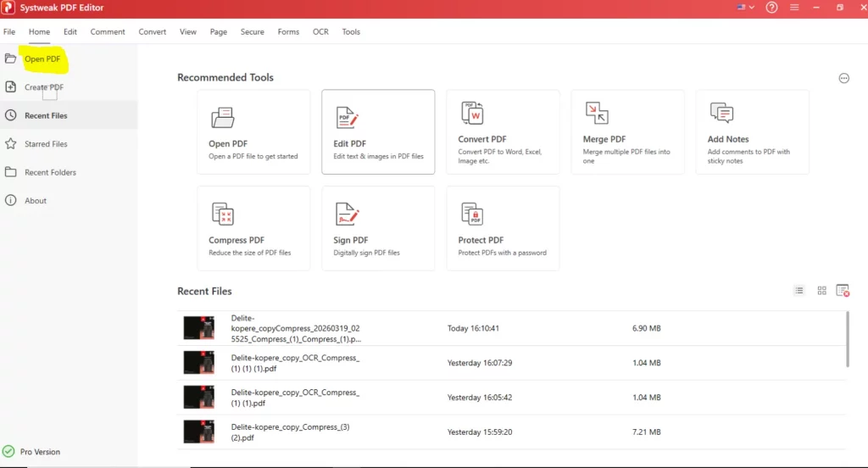This screenshot has width=868, height=468.
Task: Click thumbnail of file opened Yesterday 16:05:42
Action: [x=198, y=397]
